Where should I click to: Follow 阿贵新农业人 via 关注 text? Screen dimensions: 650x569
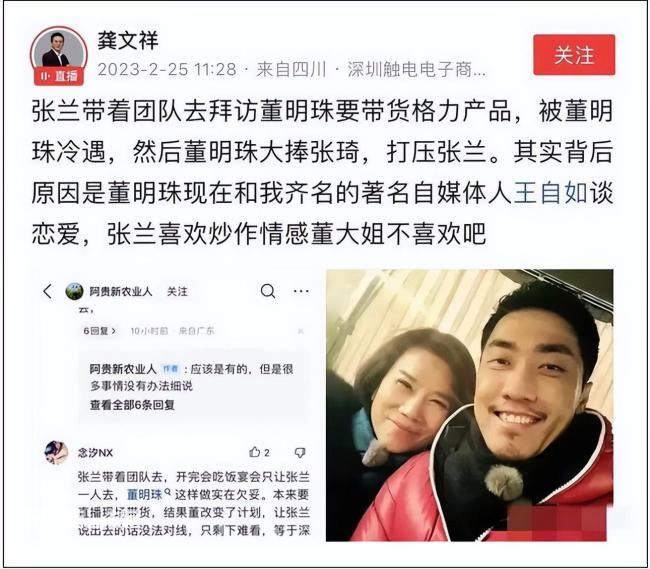click(x=177, y=292)
